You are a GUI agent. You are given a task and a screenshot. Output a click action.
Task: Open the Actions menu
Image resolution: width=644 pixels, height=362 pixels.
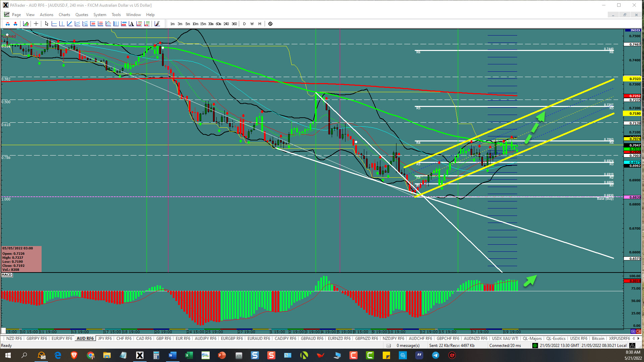47,15
